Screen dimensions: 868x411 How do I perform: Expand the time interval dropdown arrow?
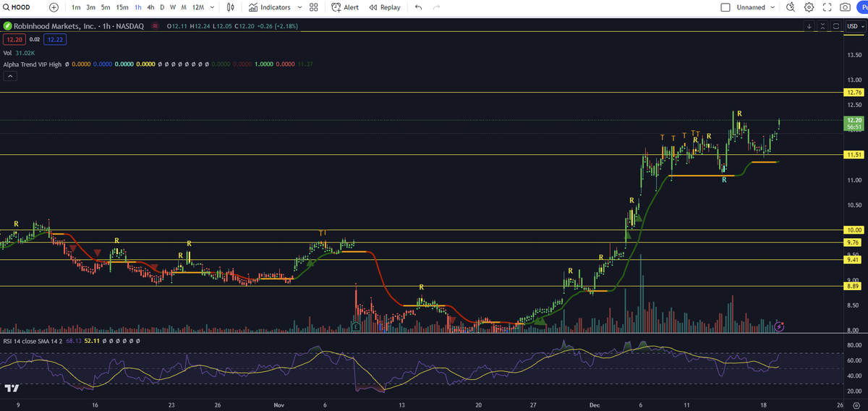click(211, 7)
